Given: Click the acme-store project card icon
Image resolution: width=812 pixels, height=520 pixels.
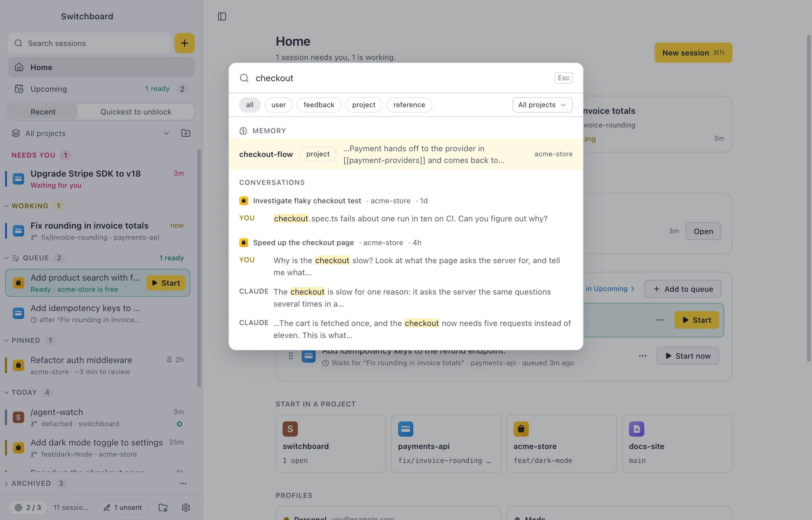Looking at the screenshot, I should (x=521, y=429).
